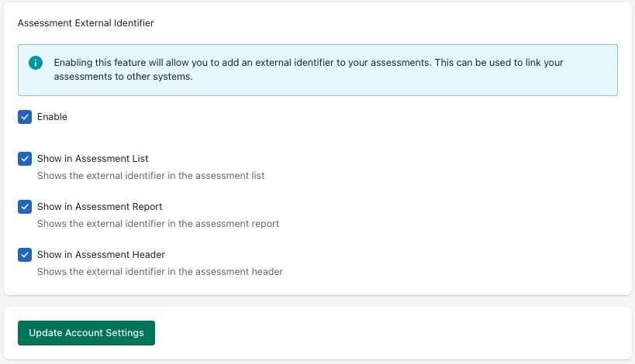Click the 'Show in Assessment Header' label
This screenshot has width=635, height=364.
tap(101, 255)
